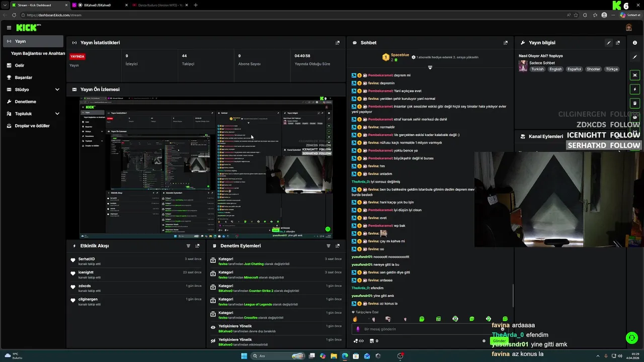Filter the Denetim Eylemleri panel
644x362 pixels.
329,246
